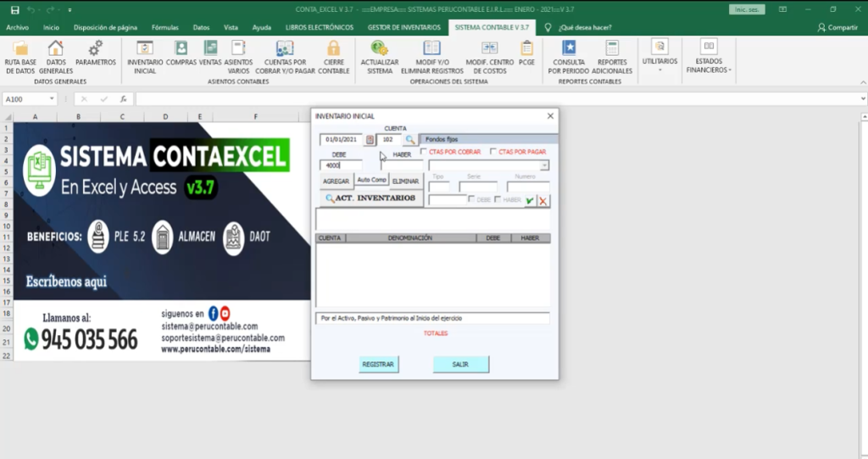Open Quick Access Toolbar customize arrow
Viewport: 868px width, 459px height.
[70, 10]
